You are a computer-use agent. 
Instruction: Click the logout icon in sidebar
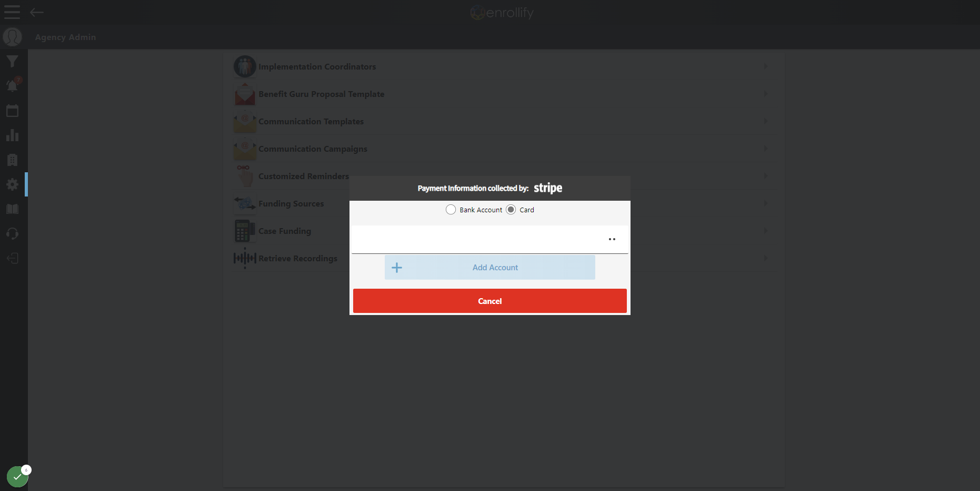[x=12, y=258]
